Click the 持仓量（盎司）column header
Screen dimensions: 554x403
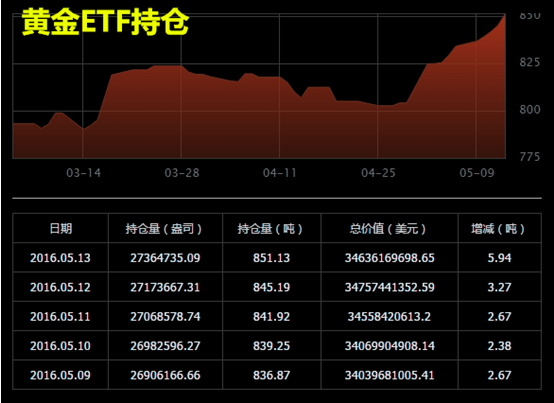pyautogui.click(x=164, y=229)
